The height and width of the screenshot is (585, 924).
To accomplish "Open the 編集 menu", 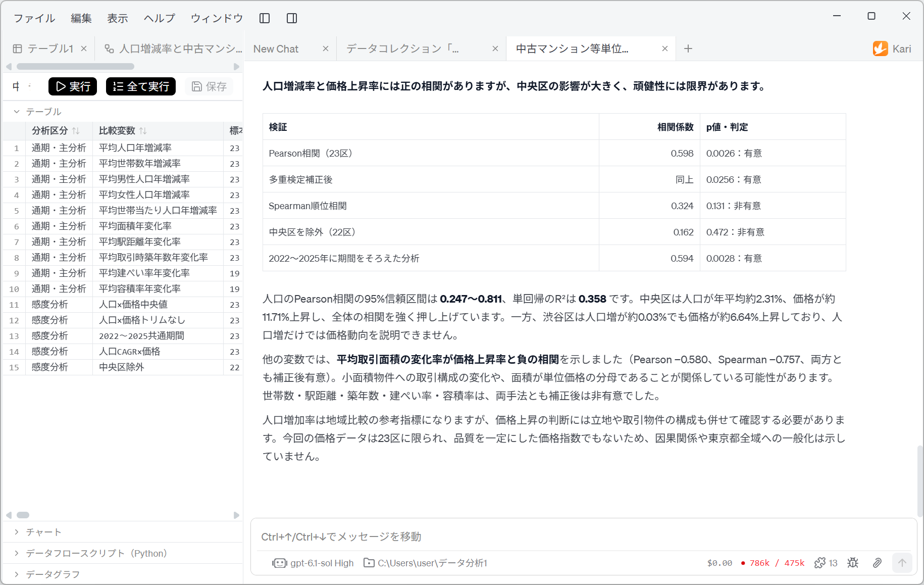I will (81, 18).
